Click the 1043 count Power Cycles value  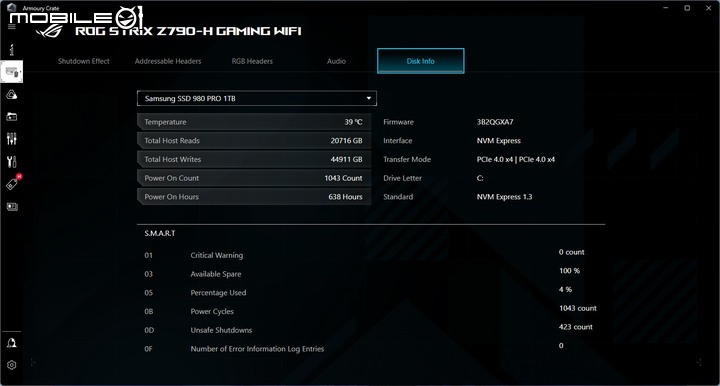[578, 308]
